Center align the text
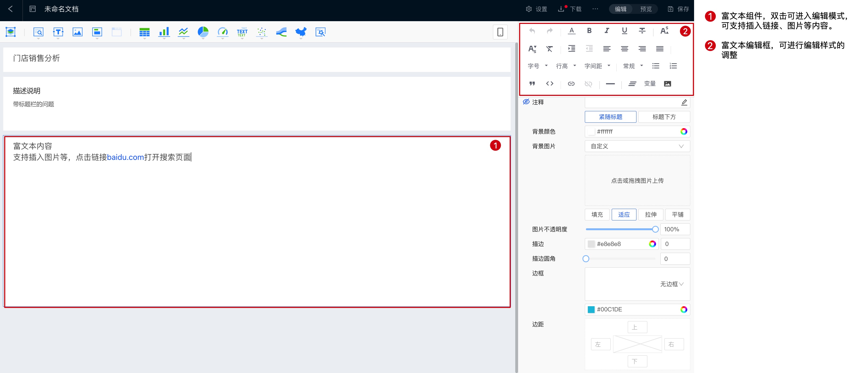Viewport: 868px width, 373px height. coord(625,49)
